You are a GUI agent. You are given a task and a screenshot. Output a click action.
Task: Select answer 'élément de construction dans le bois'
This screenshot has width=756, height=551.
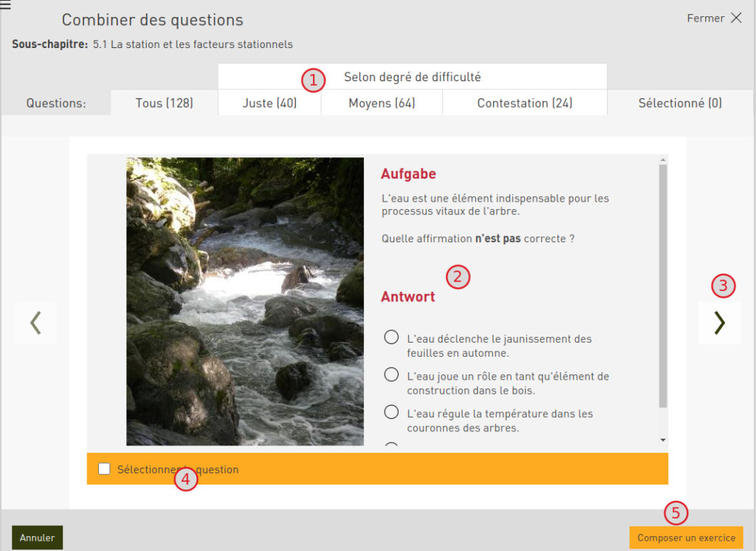392,374
